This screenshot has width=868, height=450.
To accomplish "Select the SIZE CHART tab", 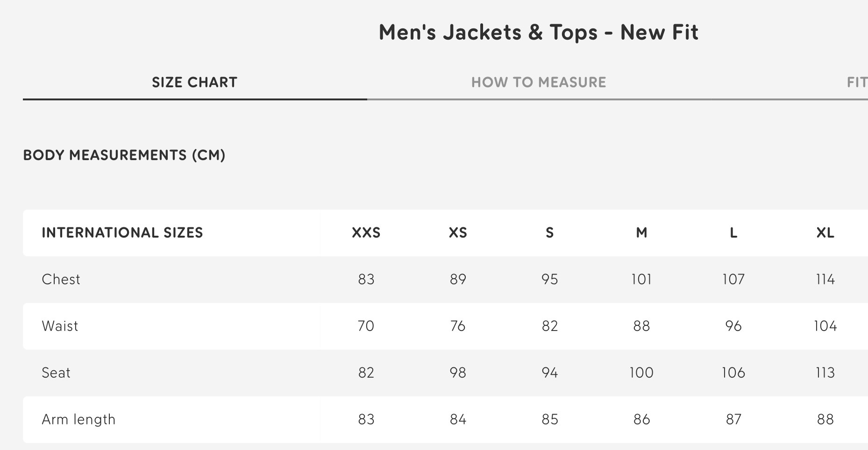I will (x=193, y=82).
